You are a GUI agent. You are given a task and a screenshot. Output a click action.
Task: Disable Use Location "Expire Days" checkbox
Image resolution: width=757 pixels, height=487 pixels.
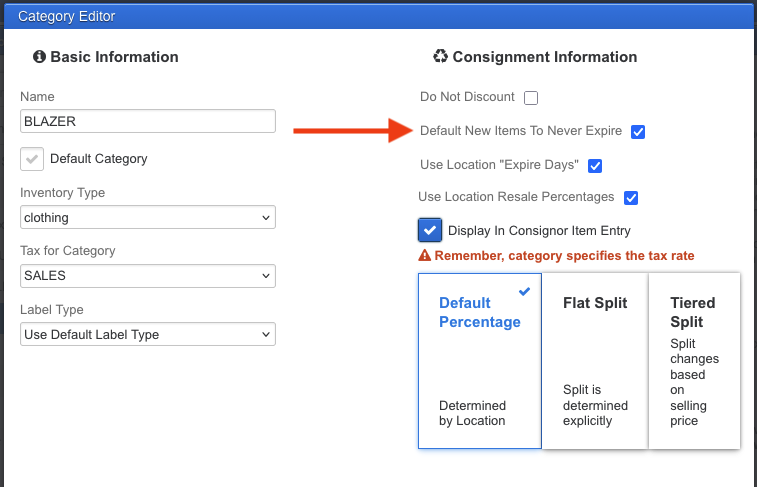point(595,166)
